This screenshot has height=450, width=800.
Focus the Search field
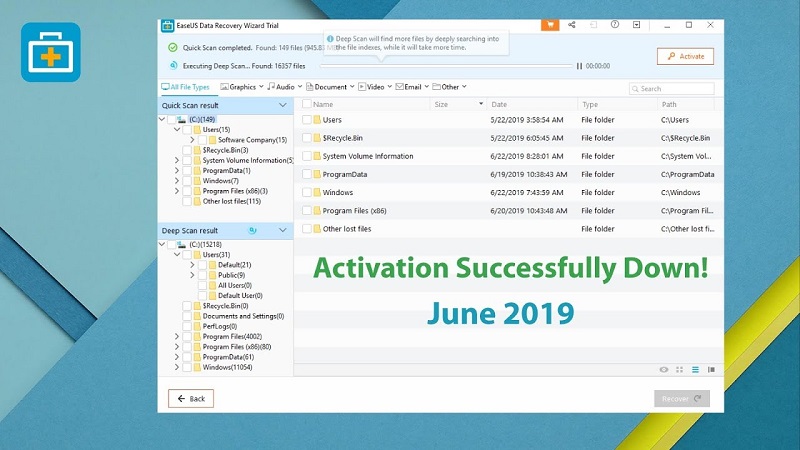click(x=671, y=88)
